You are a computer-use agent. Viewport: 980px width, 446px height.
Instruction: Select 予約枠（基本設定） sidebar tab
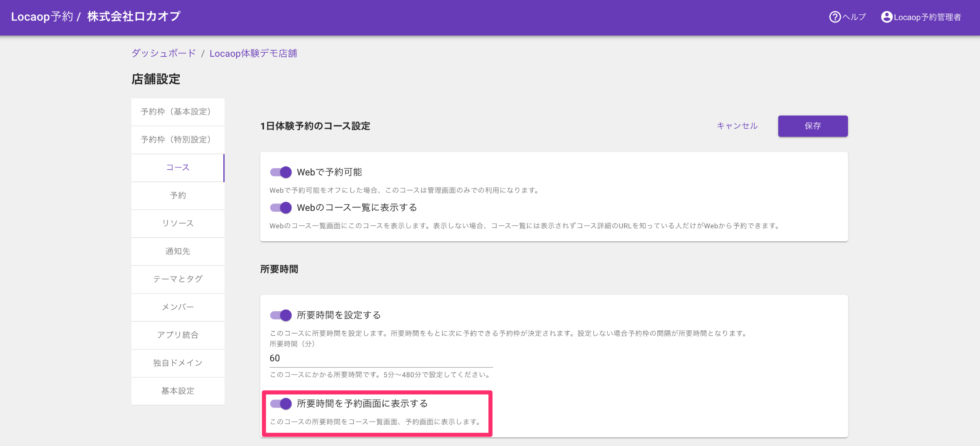178,111
